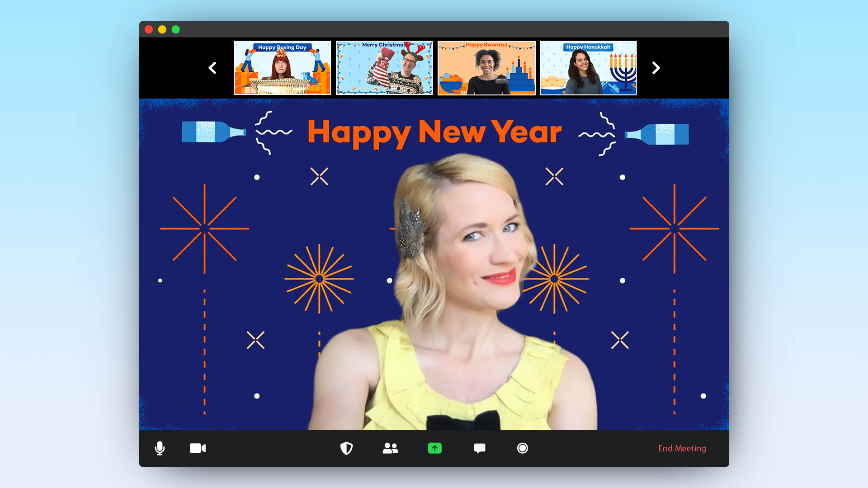Click the green share screen icon
This screenshot has height=488, width=868.
(x=435, y=448)
